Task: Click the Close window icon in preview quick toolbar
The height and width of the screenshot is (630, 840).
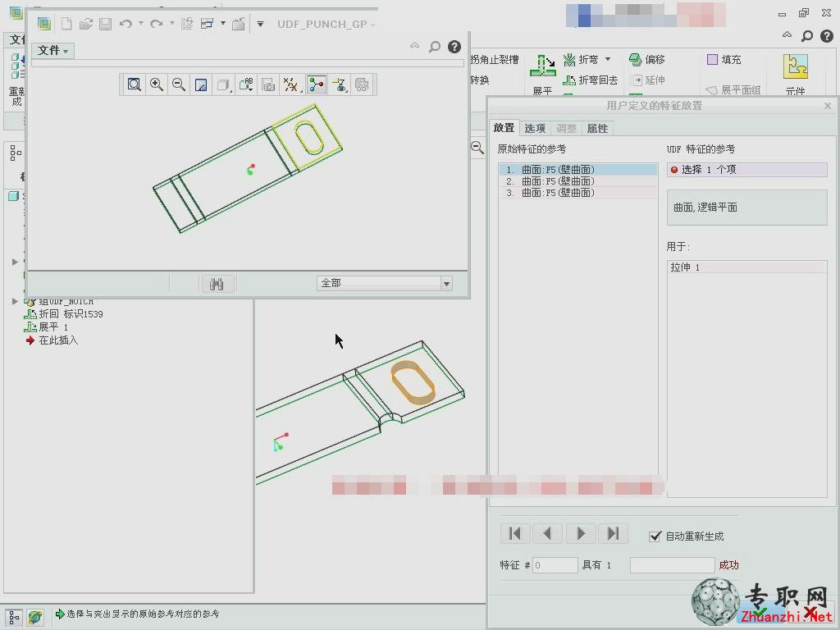Action: coord(239,24)
